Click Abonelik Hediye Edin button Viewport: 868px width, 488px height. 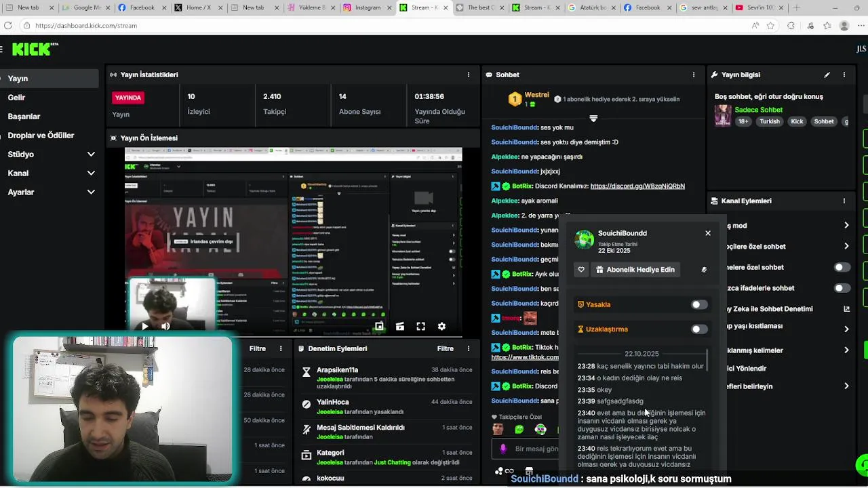coord(635,270)
